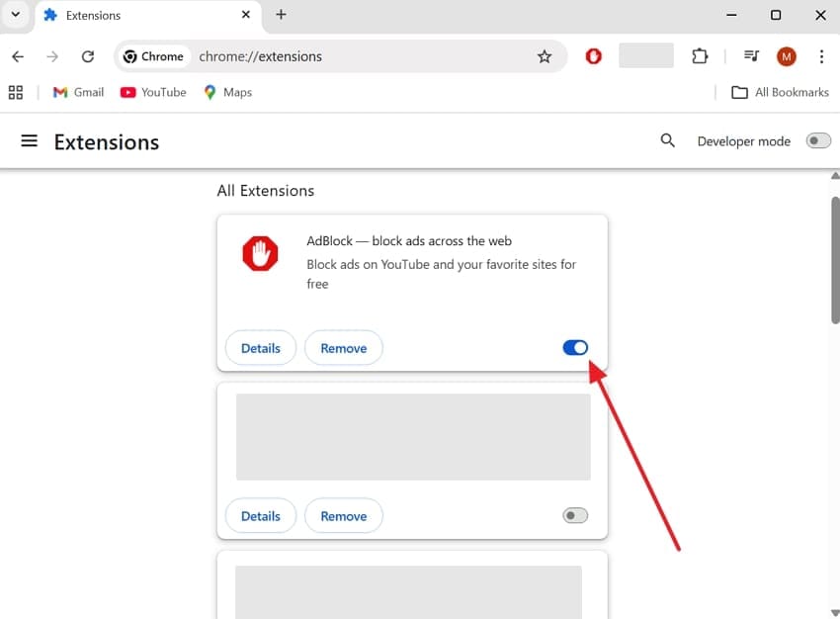
Task: Open the YouTube bookmark shortcut
Action: tap(152, 92)
